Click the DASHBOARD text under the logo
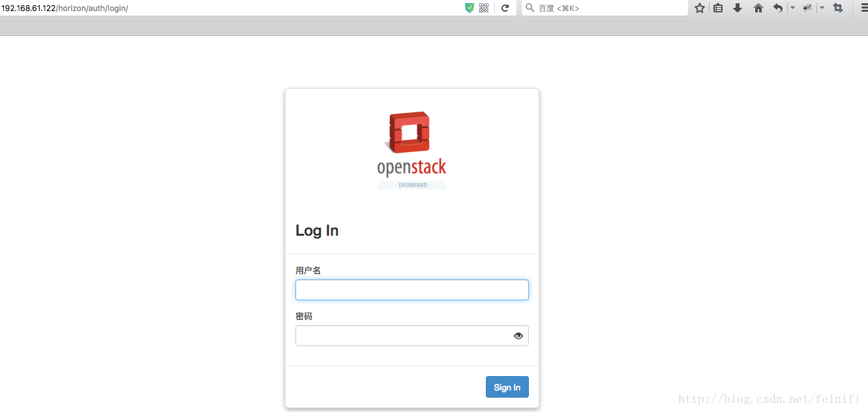Viewport: 868px width, 412px height. 413,185
